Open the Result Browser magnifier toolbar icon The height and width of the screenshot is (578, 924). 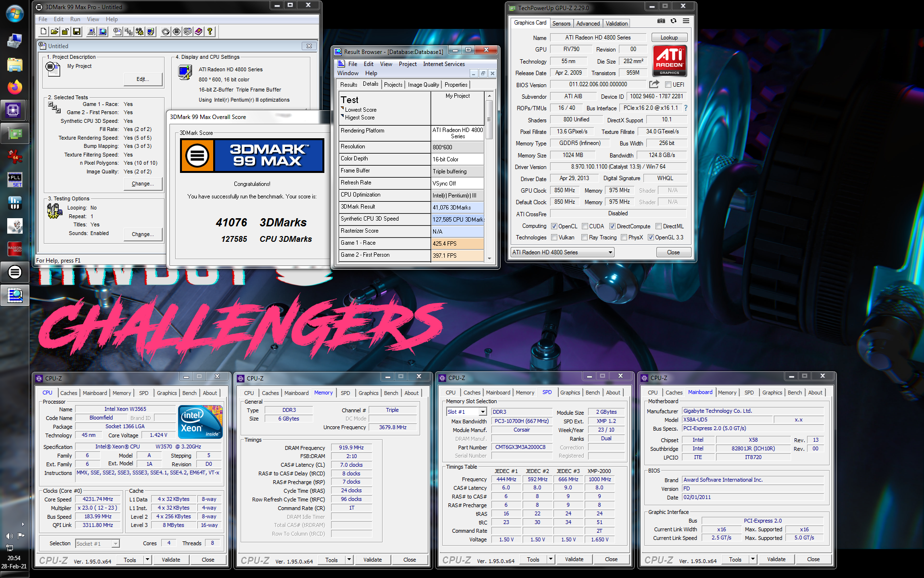103,32
